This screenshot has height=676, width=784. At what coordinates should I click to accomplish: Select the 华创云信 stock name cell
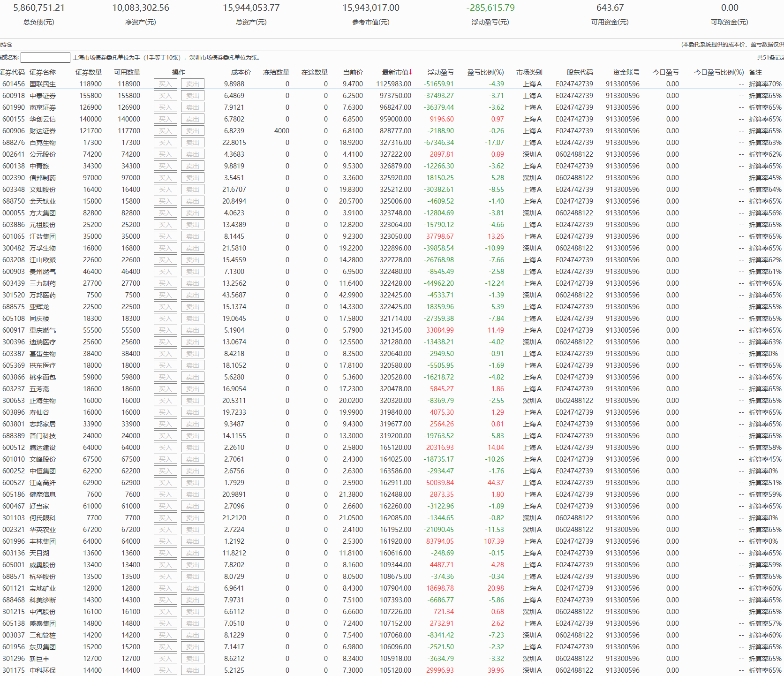pos(43,119)
